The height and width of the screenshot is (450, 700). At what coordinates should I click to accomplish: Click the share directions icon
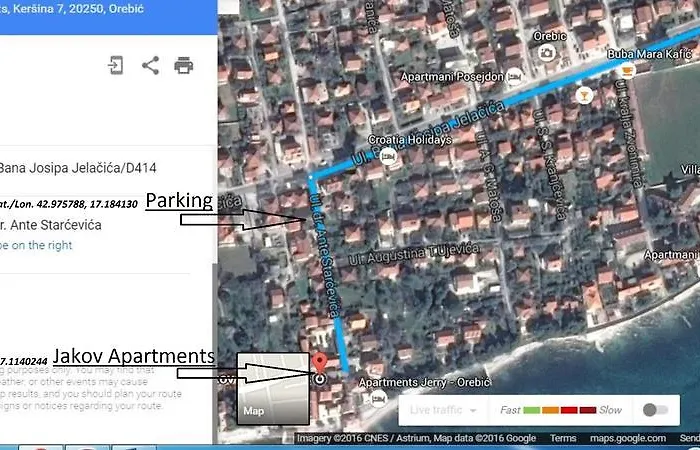pyautogui.click(x=150, y=66)
